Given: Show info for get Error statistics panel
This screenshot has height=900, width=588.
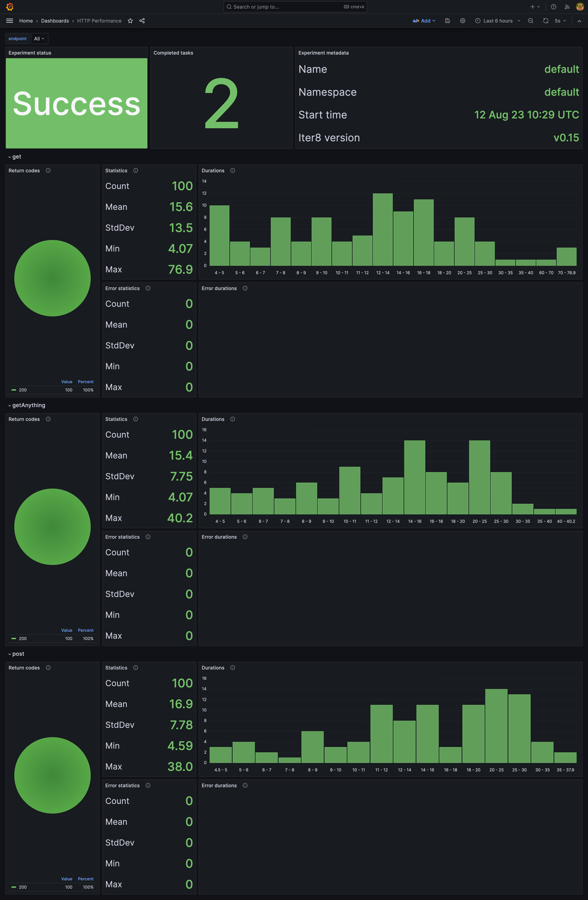Looking at the screenshot, I should point(148,288).
